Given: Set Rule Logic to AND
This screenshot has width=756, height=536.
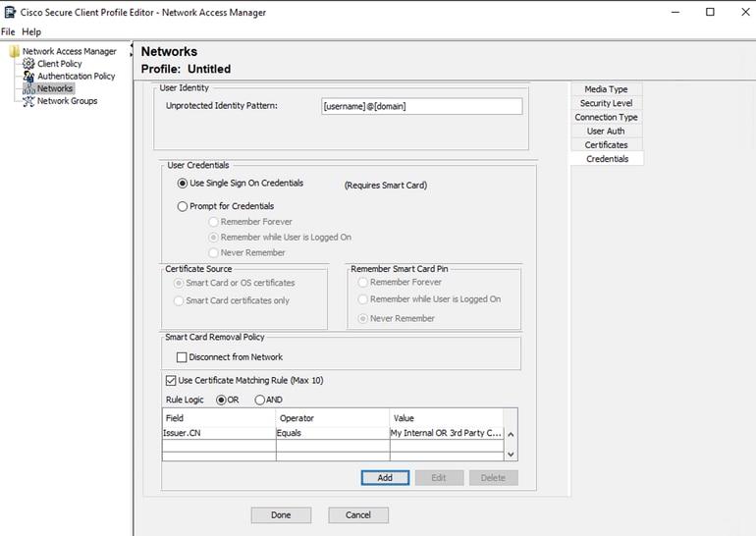Looking at the screenshot, I should click(260, 401).
